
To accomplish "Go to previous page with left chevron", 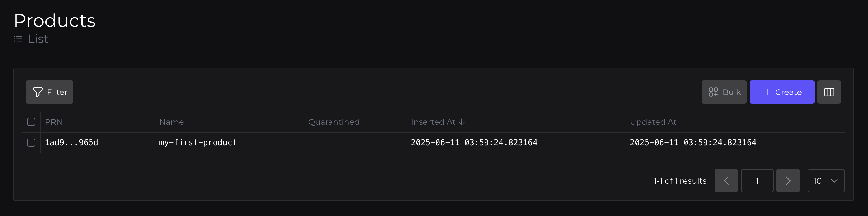I will tap(726, 180).
